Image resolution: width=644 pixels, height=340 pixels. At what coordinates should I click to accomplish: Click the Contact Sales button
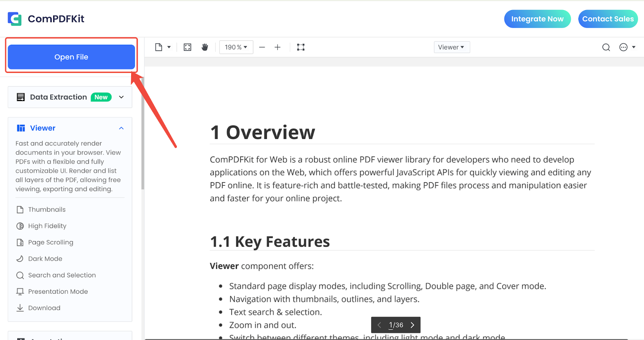pyautogui.click(x=608, y=19)
